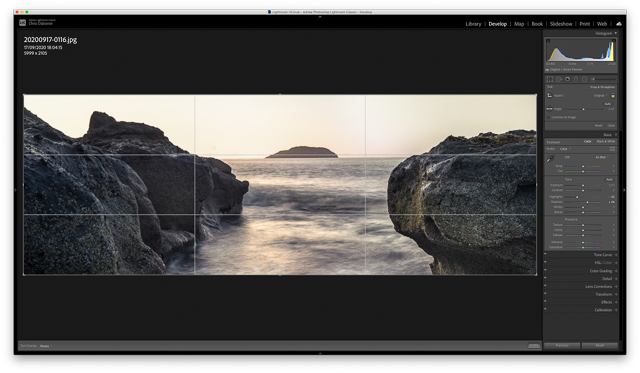The height and width of the screenshot is (373, 640).
Task: Select the Red Eye Correction tool
Action: click(567, 79)
